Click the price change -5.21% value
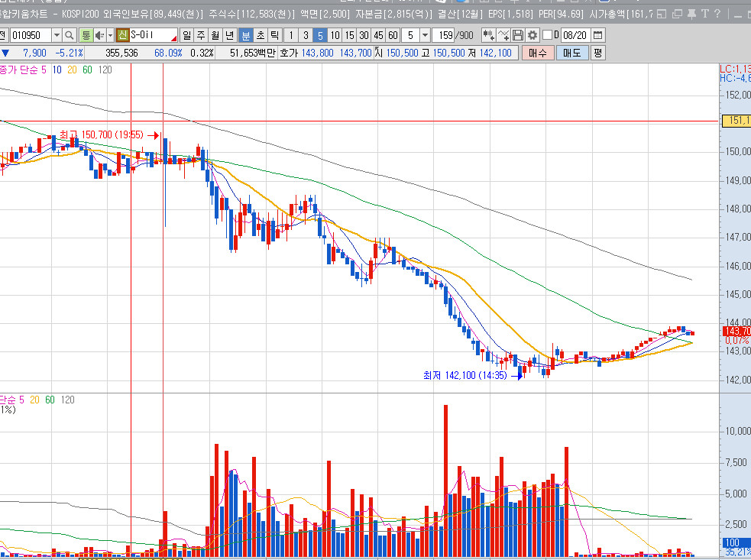The height and width of the screenshot is (560, 751). point(69,53)
